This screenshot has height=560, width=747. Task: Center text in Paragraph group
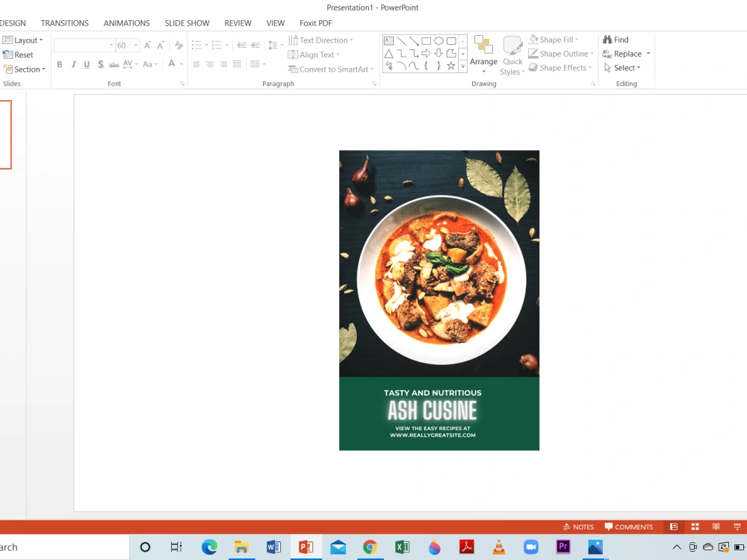pyautogui.click(x=210, y=64)
